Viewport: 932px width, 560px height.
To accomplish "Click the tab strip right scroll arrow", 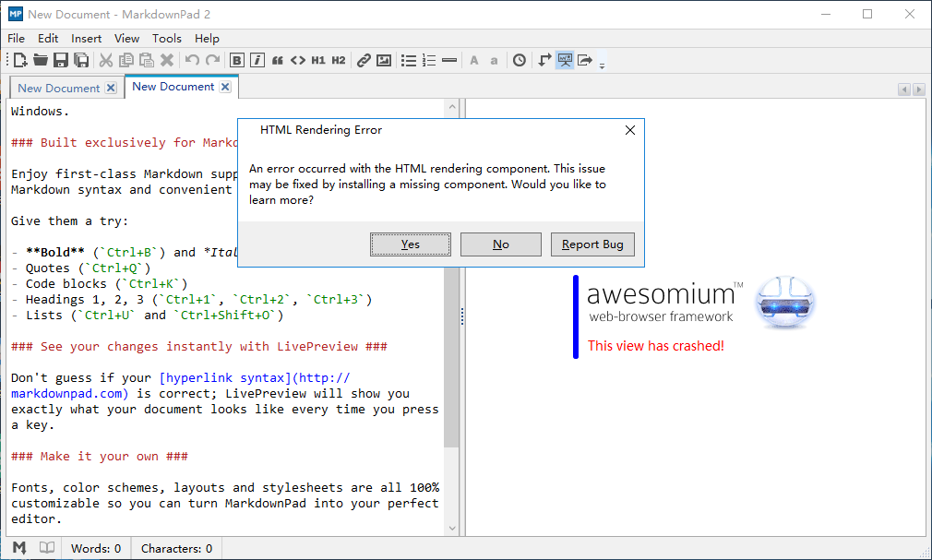I will pyautogui.click(x=919, y=89).
